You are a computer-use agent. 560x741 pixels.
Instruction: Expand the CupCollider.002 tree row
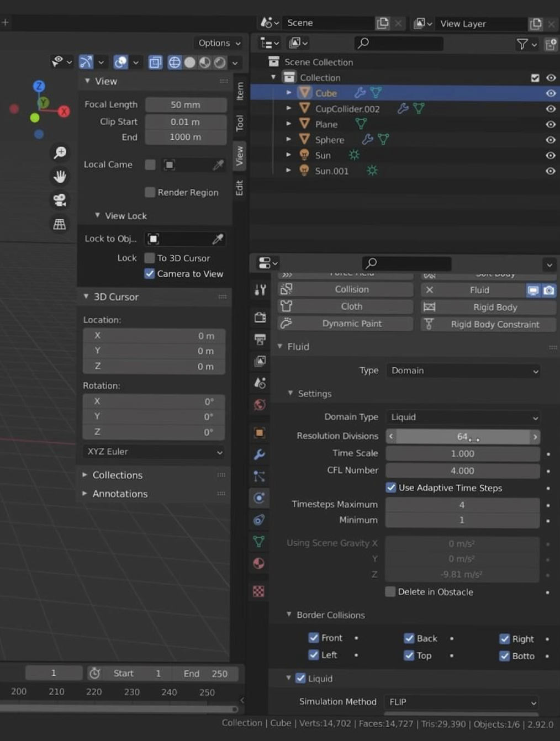[x=289, y=109]
